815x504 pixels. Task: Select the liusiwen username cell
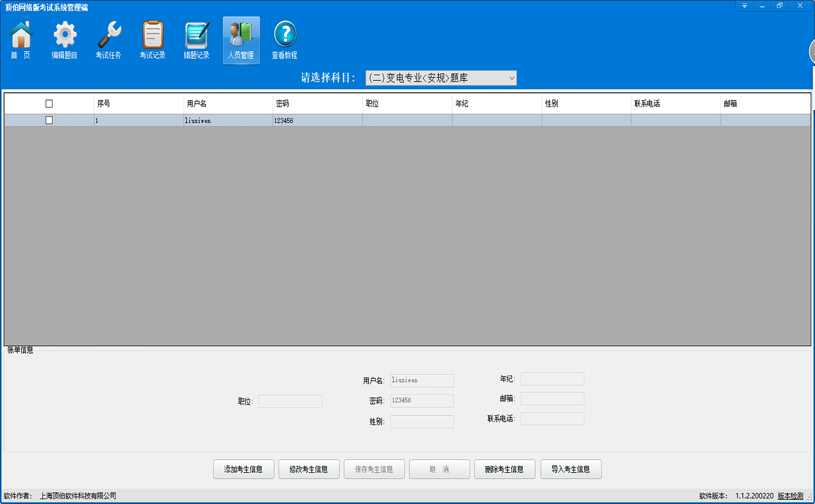tap(198, 121)
